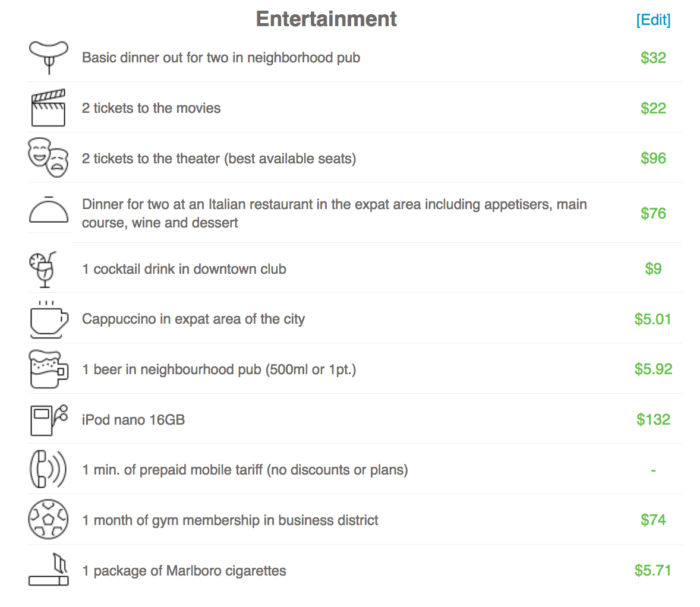Select the gym membership $74 price
The width and height of the screenshot is (700, 607).
pyautogui.click(x=653, y=520)
